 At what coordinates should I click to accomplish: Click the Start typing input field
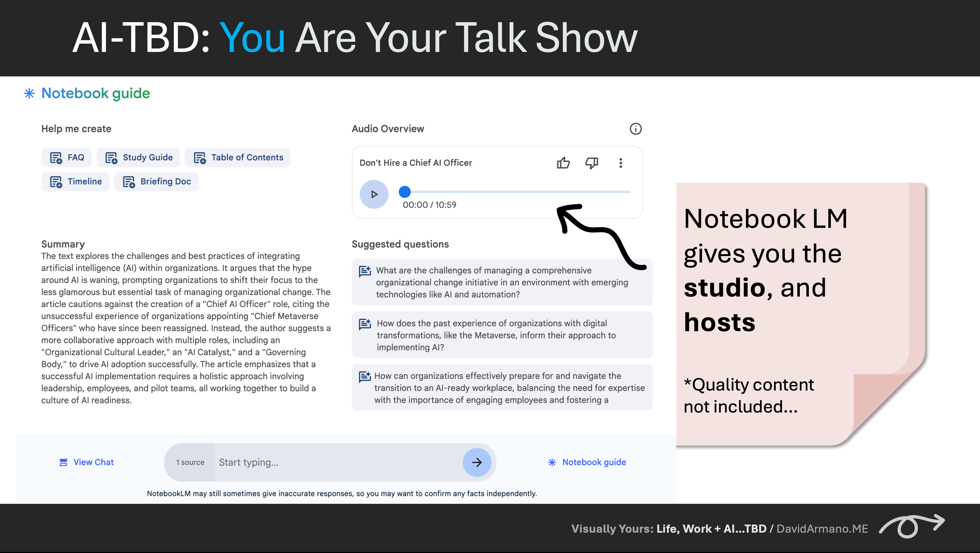(338, 462)
